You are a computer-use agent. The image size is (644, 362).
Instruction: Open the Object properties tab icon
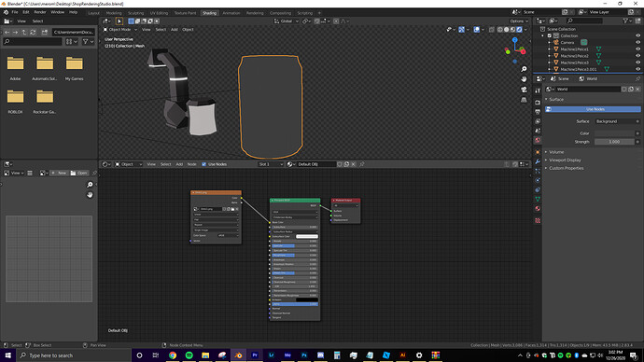tap(538, 152)
